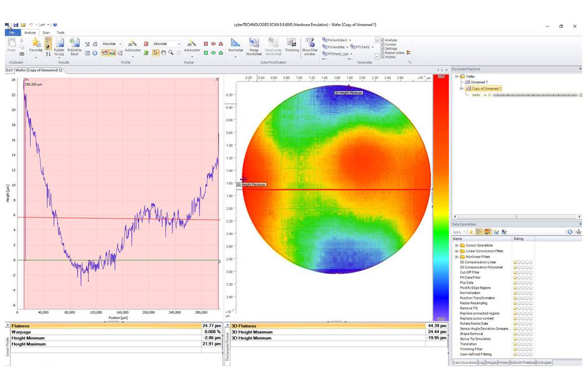Toggle the History checkbox in the ribbon

coord(383,57)
